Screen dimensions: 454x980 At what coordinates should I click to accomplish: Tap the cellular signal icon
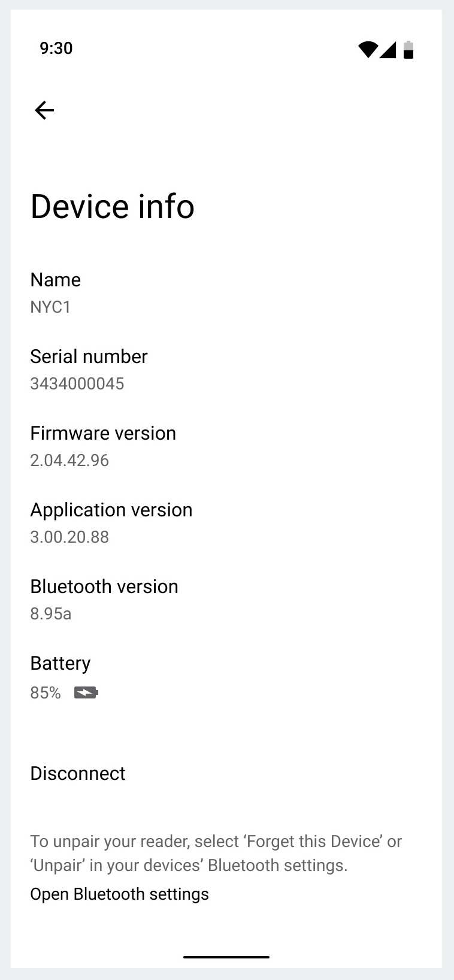[388, 50]
